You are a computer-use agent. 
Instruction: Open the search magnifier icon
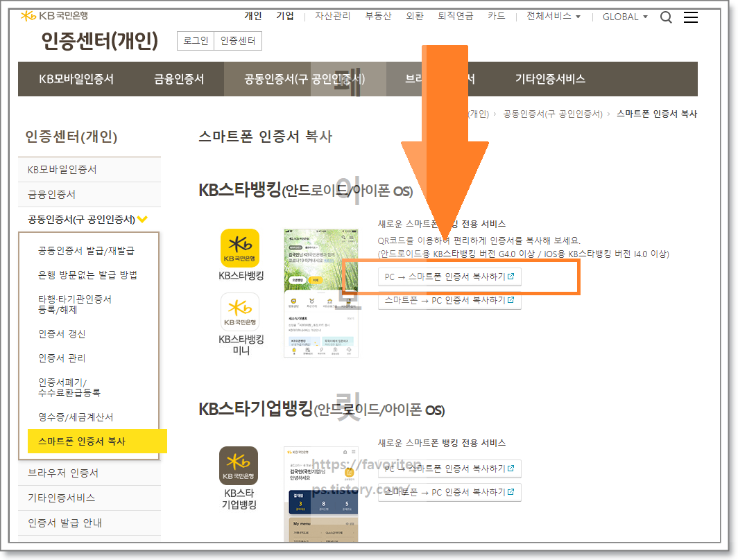pos(666,17)
